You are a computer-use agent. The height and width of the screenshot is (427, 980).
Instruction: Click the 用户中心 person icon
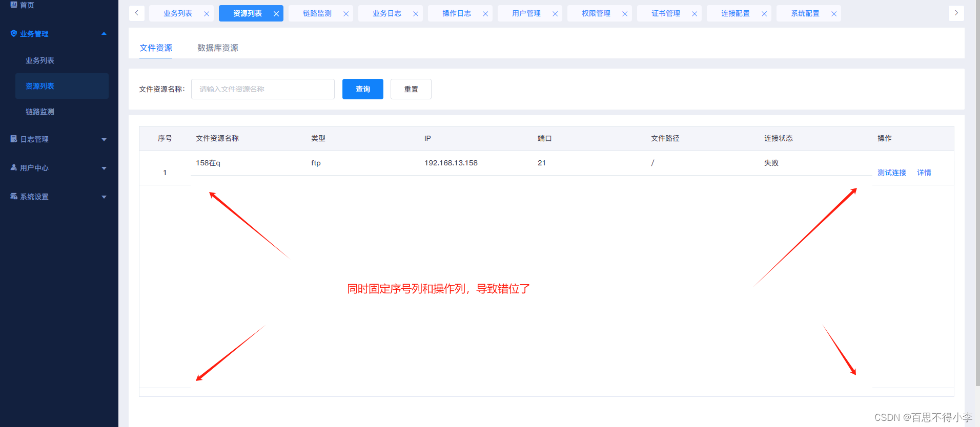(x=14, y=167)
